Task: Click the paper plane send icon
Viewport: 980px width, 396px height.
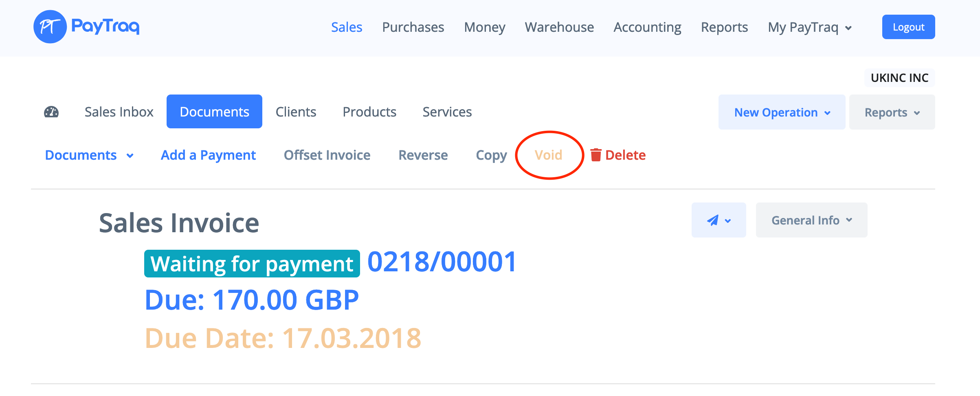Action: pos(713,220)
